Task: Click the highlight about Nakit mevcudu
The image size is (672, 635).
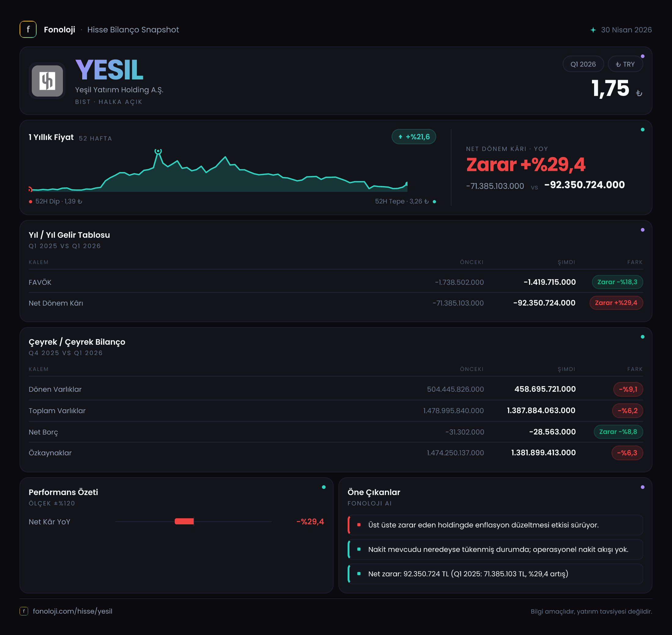Action: (495, 549)
